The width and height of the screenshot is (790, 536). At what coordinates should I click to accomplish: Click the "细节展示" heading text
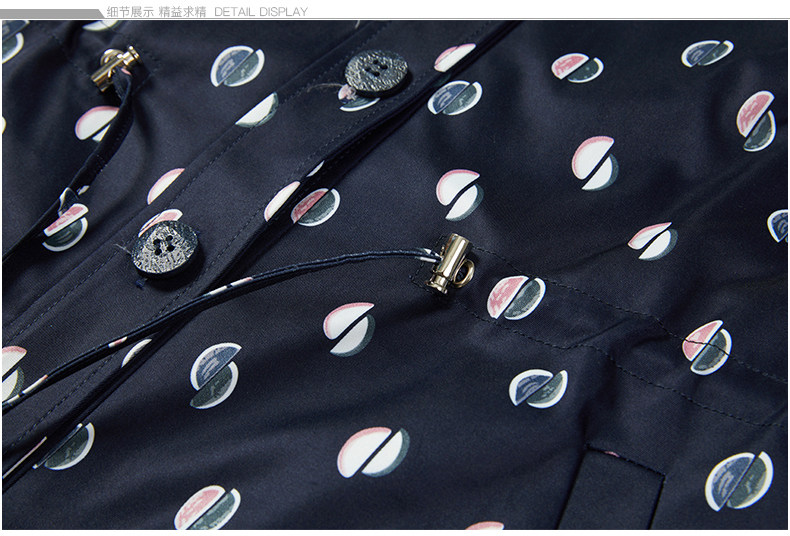(x=131, y=12)
